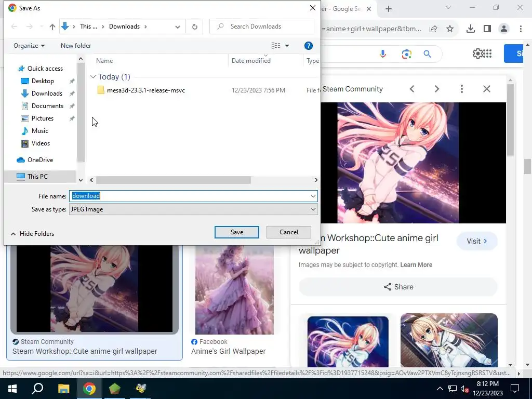532x399 pixels.
Task: Click the navigation pane vertical scrollbar
Action: [81, 112]
